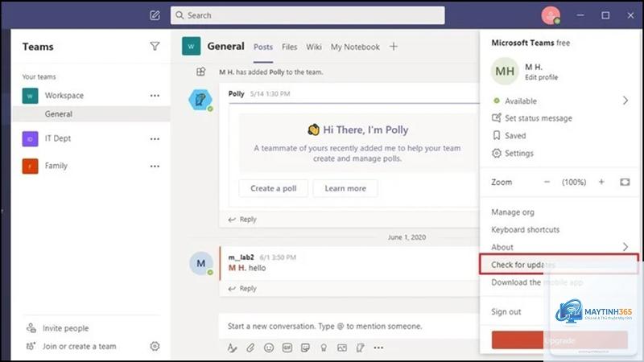Click 'M H.' mention in hello message
Screen dimensions: 644x362
point(237,268)
